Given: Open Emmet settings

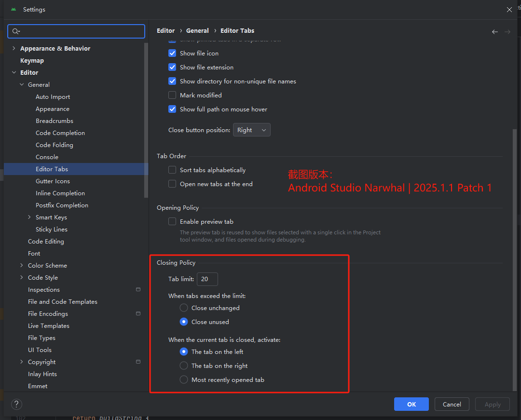Looking at the screenshot, I should [x=38, y=386].
